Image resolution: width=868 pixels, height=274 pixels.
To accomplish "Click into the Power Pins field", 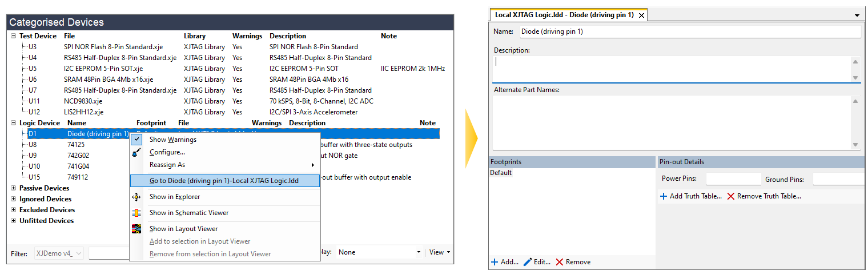I will (733, 180).
